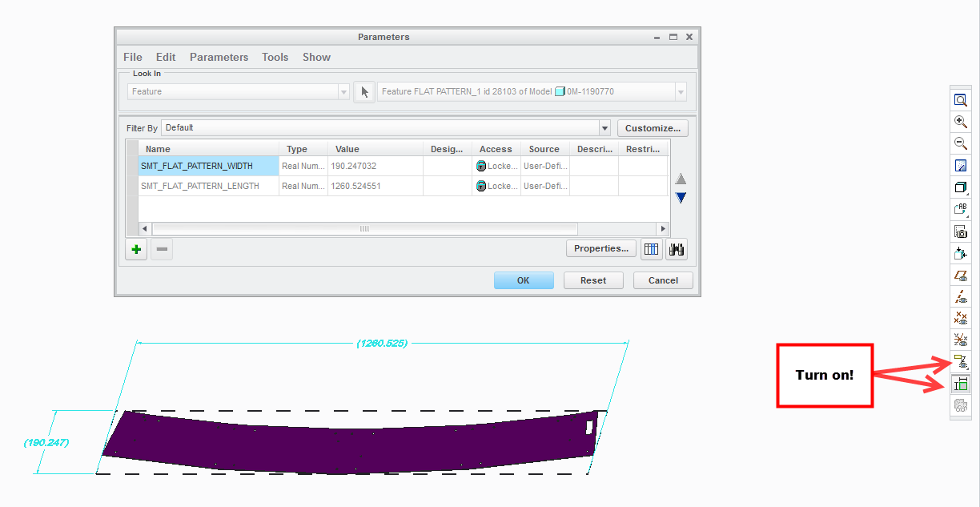Image resolution: width=980 pixels, height=507 pixels.
Task: Click the binoculars find icon
Action: coord(677,249)
